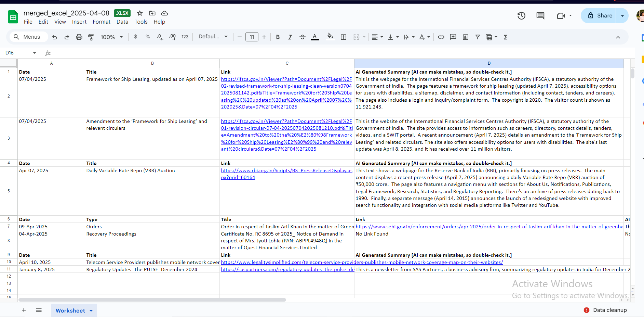Increase font size with plus

pyautogui.click(x=264, y=37)
